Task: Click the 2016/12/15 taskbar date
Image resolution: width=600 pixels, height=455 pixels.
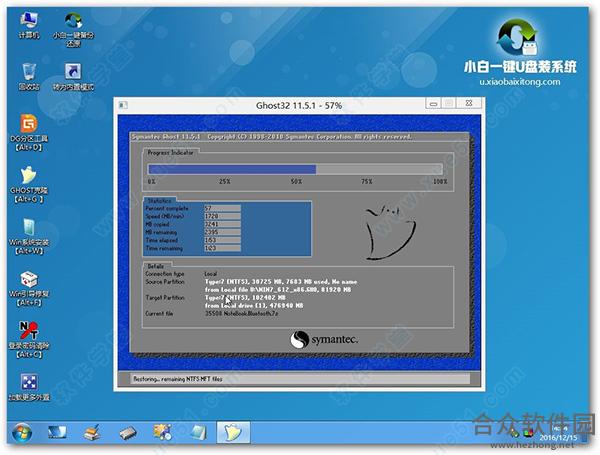Action: pyautogui.click(x=558, y=437)
